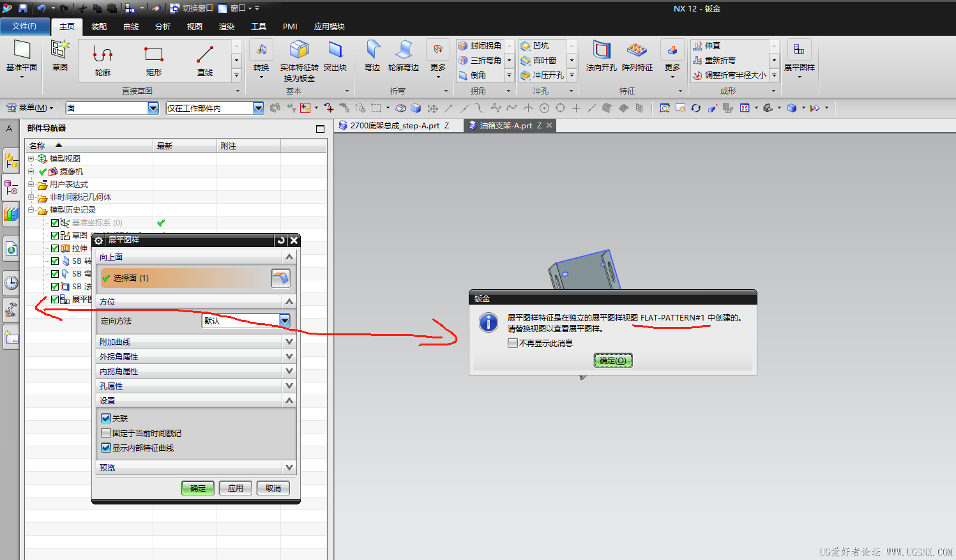
Task: Toggle checkbox of 基准坐标系 feature
Action: click(x=55, y=223)
